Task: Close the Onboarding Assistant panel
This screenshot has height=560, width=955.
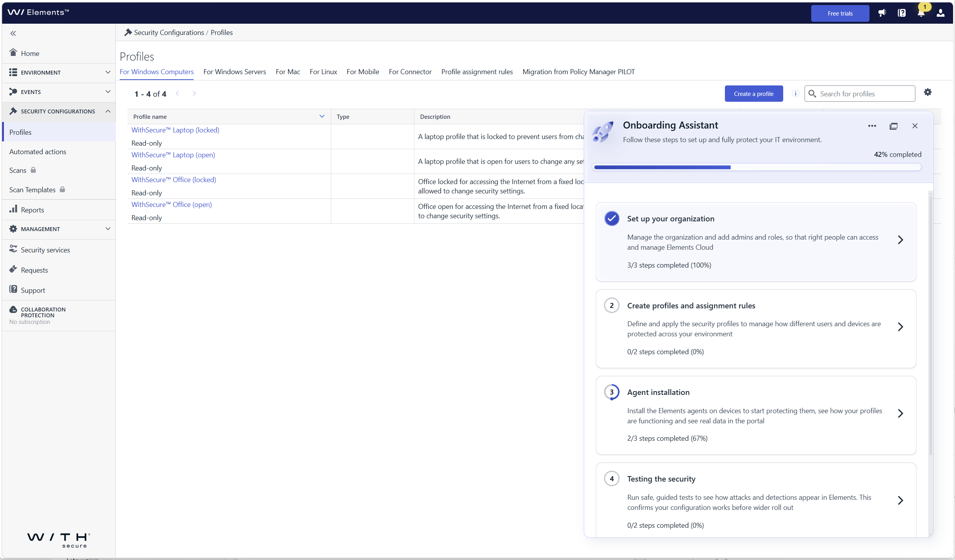Action: (x=915, y=126)
